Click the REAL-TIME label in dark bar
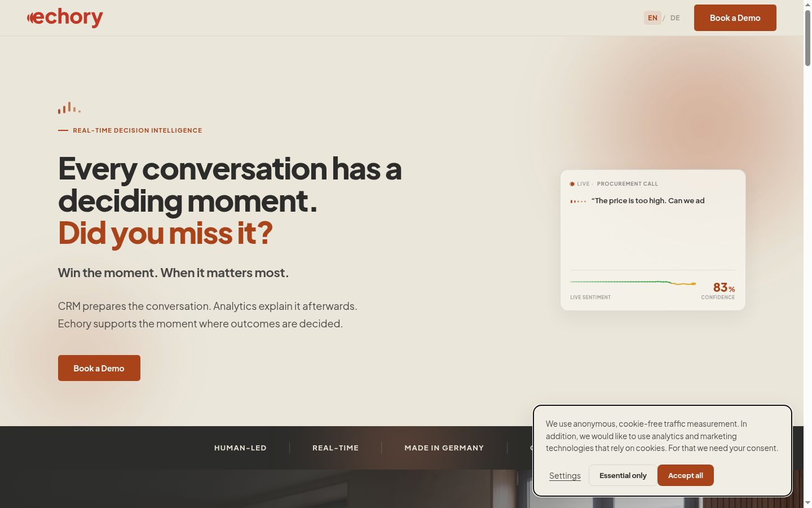This screenshot has width=812, height=508. (336, 448)
